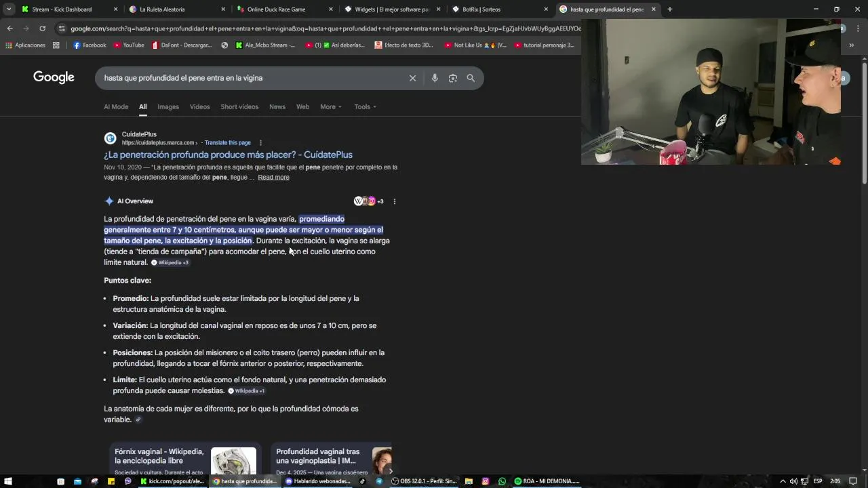
Task: Click the 'Read more' link
Action: tap(273, 178)
